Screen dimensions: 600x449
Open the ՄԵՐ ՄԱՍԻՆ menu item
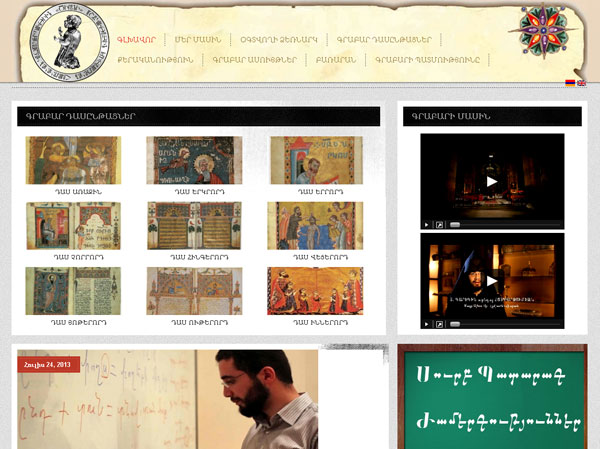click(x=198, y=39)
